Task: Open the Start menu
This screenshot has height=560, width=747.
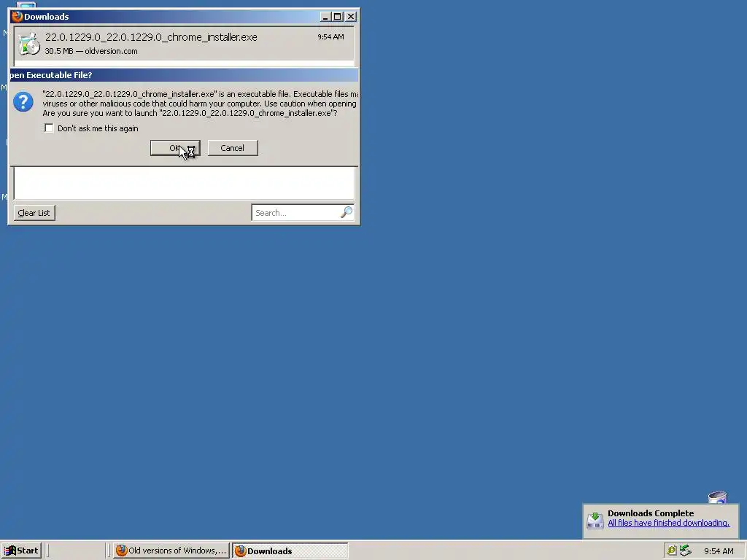Action: click(x=21, y=551)
